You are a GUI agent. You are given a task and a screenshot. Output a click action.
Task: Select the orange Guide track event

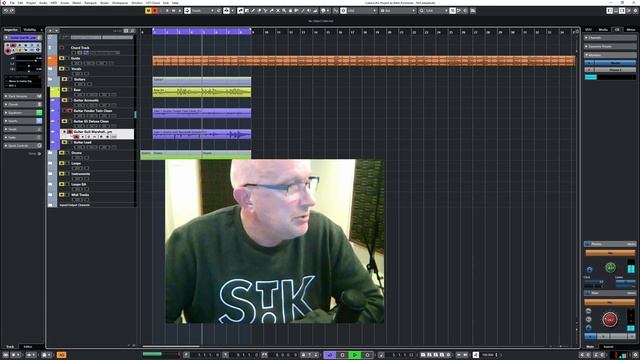364,61
